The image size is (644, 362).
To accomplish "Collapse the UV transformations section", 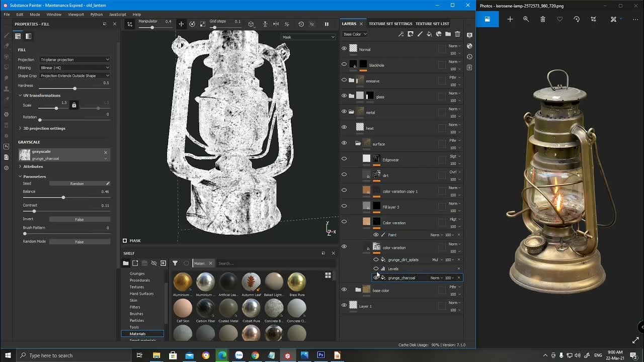I will pyautogui.click(x=40, y=96).
